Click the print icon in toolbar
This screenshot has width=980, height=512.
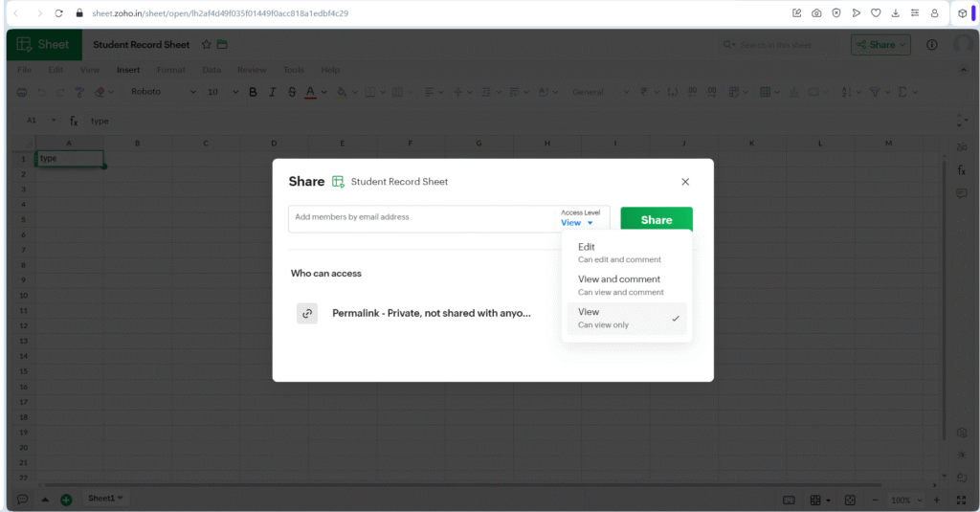point(22,92)
